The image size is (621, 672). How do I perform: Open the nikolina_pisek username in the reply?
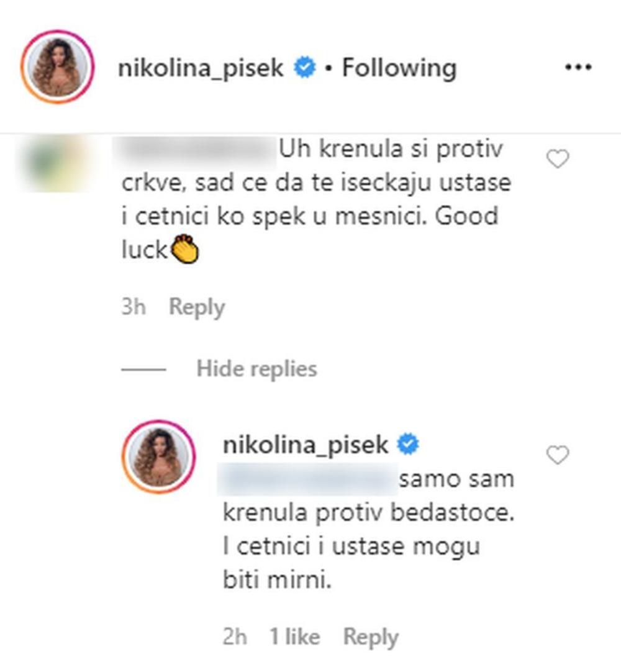pos(305,445)
